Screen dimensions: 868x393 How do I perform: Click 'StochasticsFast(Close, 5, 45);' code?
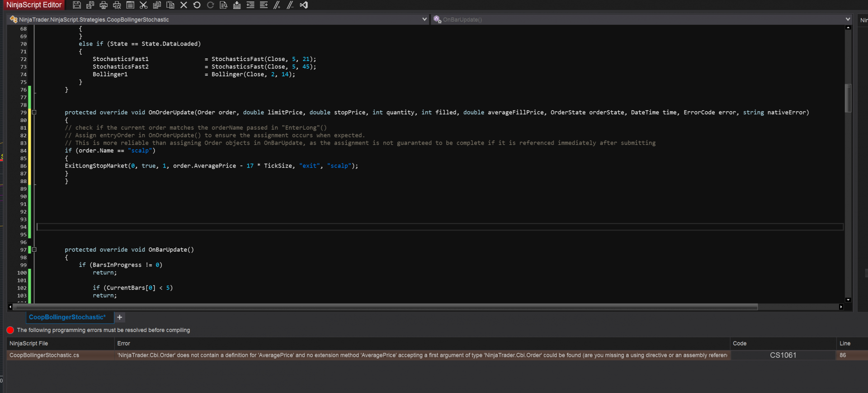264,67
